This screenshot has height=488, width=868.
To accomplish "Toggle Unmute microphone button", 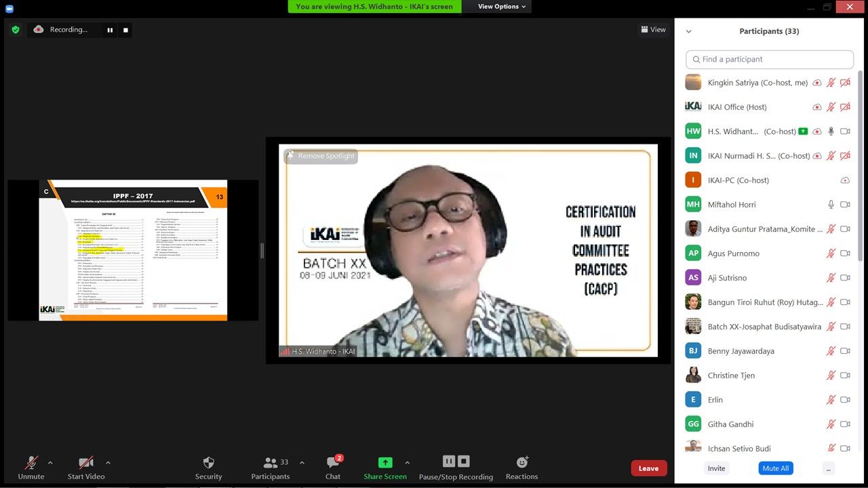I will click(31, 468).
